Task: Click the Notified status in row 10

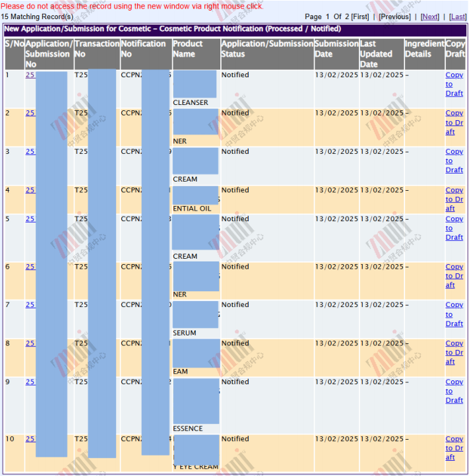Action: click(x=235, y=439)
